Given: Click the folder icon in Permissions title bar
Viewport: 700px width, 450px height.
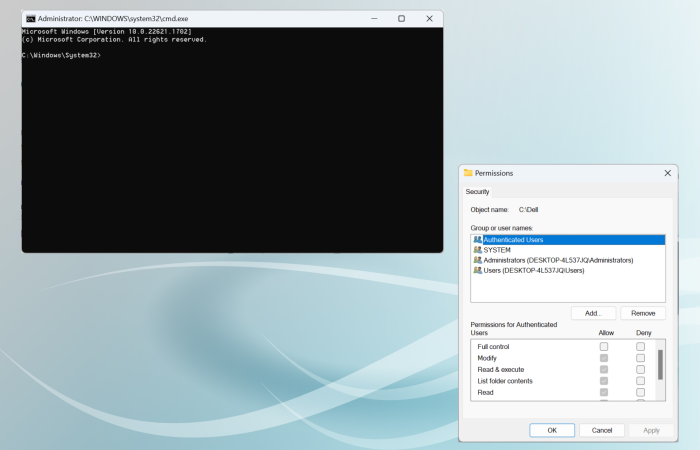Looking at the screenshot, I should point(468,173).
